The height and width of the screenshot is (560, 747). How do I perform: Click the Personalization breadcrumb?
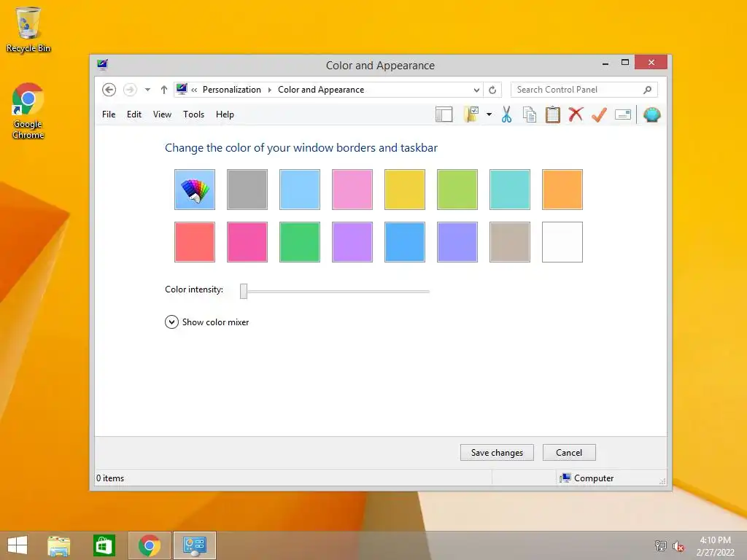point(231,90)
